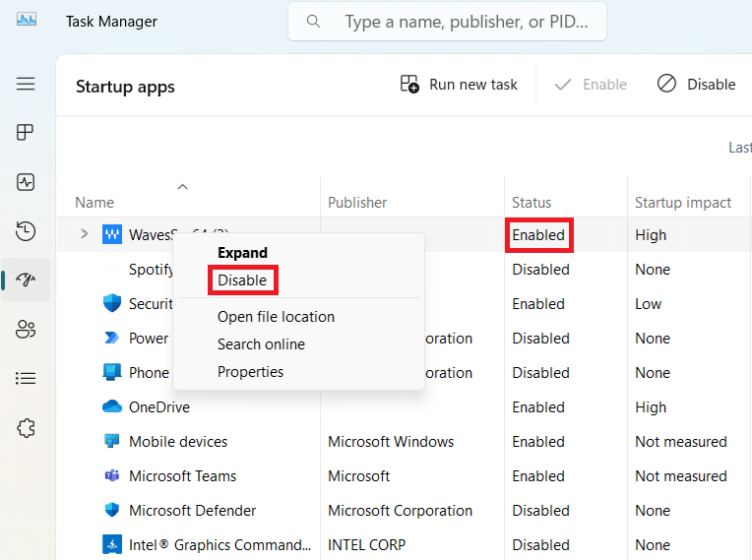Select Disable from the context menu
This screenshot has height=560, width=752.
[x=242, y=280]
